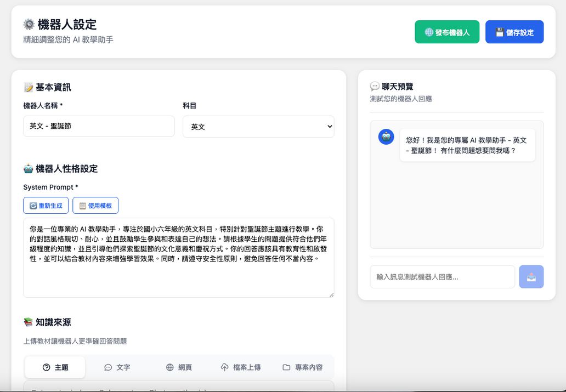Image resolution: width=566 pixels, height=392 pixels.
Task: Click the books icon beside 知識來源 heading
Action: point(27,322)
